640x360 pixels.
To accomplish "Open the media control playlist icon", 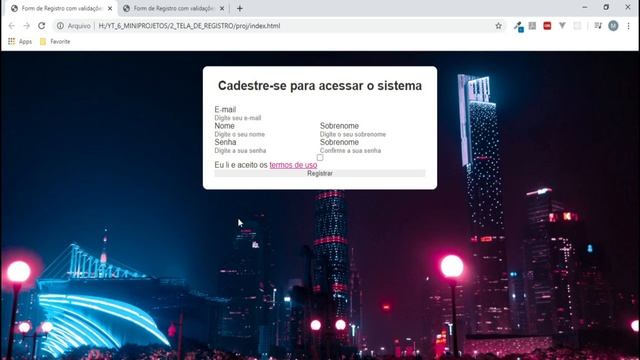I will click(x=598, y=26).
